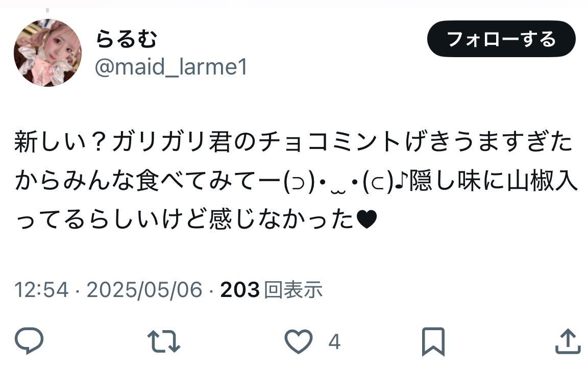Open the reply speech bubble icon
588x372 pixels.
[29, 340]
